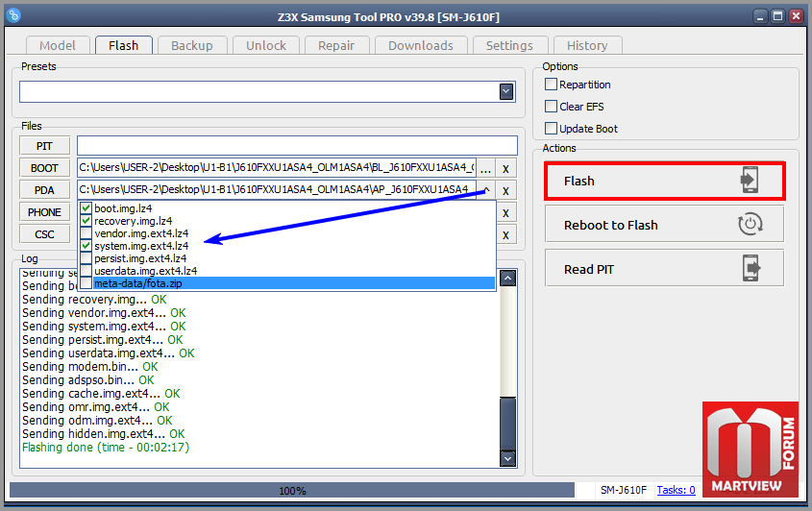Select the meta-data/fota.zip list row

coord(287,283)
